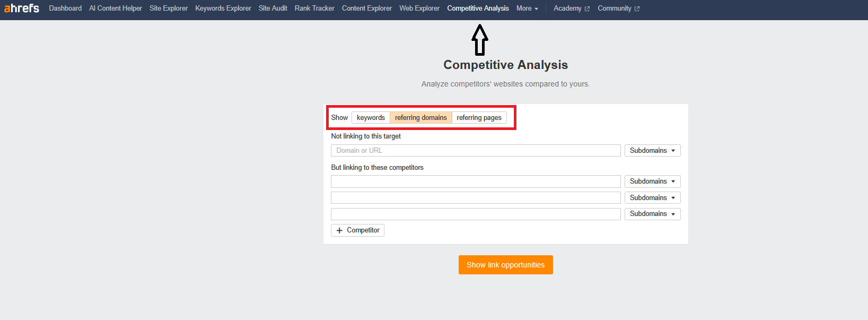Focus the Domain or URL target field
868x320 pixels.
click(x=476, y=151)
